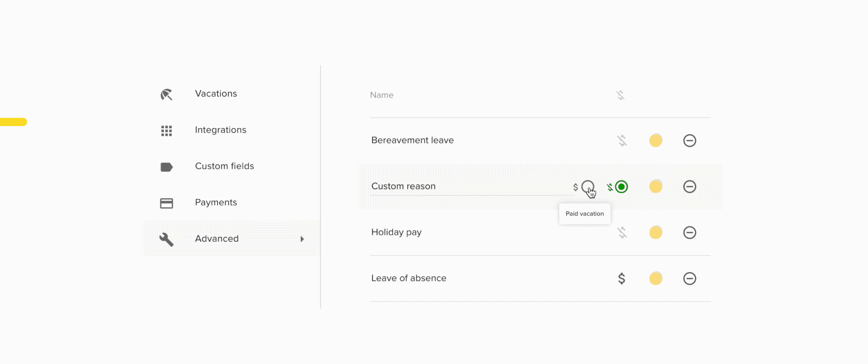The image size is (868, 364).
Task: Select Paid vacation radio for Custom reason
Action: click(588, 187)
